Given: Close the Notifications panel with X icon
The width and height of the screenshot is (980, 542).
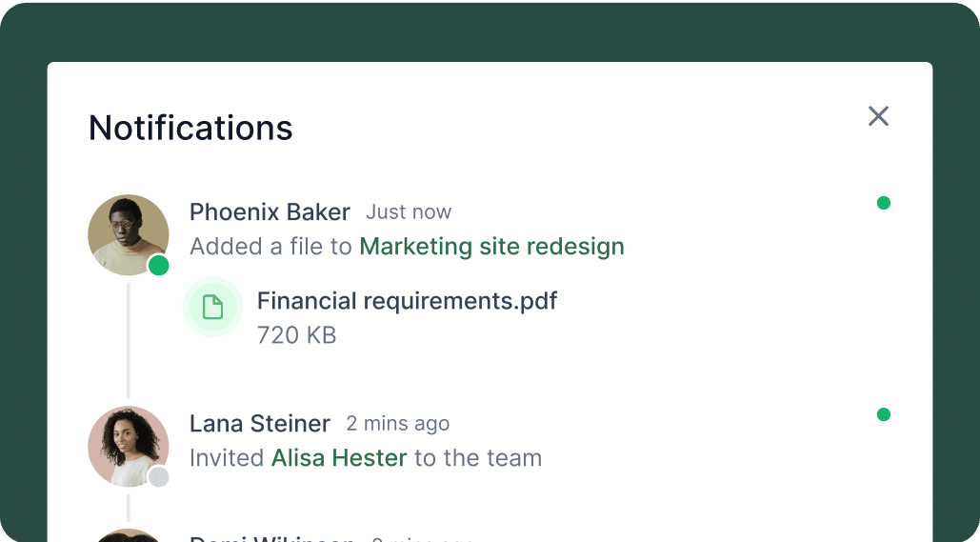Looking at the screenshot, I should tap(878, 116).
